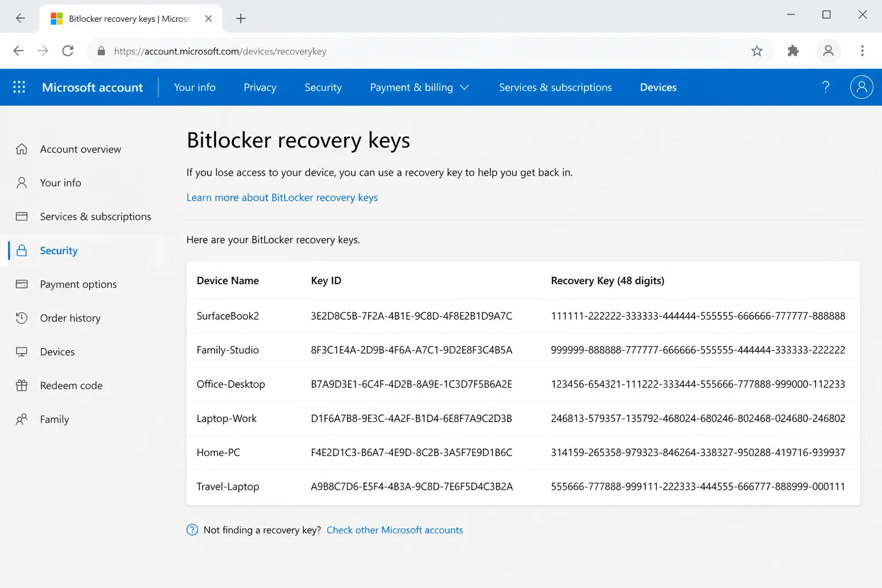The width and height of the screenshot is (882, 588).
Task: Open Family in sidebar
Action: 55,419
